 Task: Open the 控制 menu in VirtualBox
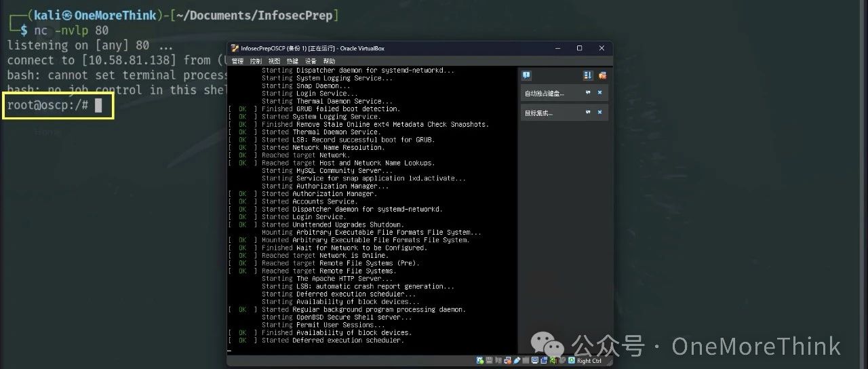(x=256, y=61)
